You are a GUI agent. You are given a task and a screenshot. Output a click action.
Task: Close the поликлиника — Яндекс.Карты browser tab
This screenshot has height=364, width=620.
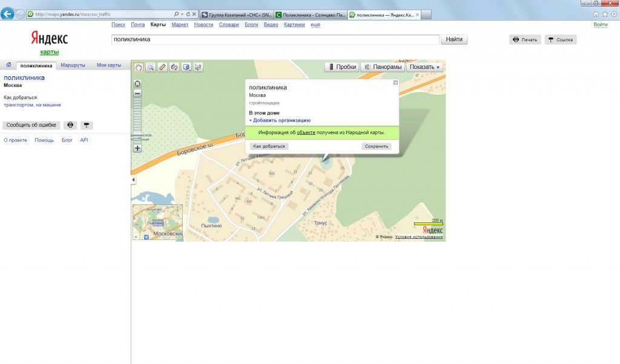click(x=417, y=15)
